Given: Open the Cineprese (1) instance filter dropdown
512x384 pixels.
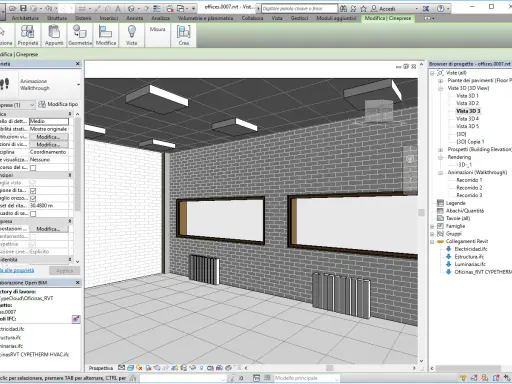Looking at the screenshot, I should (32, 105).
